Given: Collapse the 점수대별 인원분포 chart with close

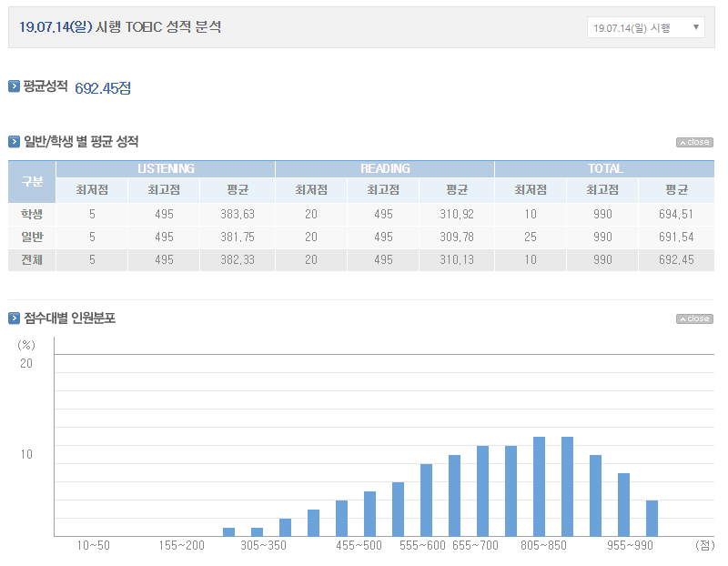Looking at the screenshot, I should tap(694, 318).
